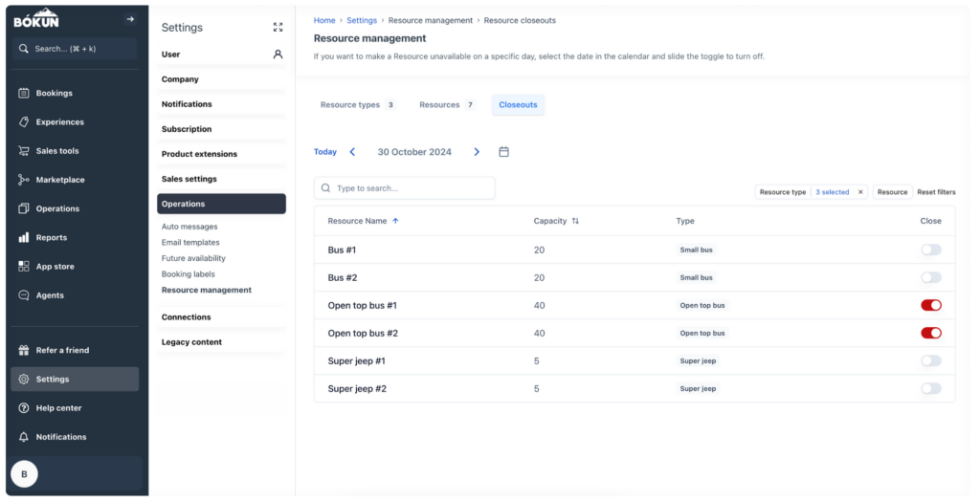
Task: Click the Marketplace icon
Action: (24, 180)
